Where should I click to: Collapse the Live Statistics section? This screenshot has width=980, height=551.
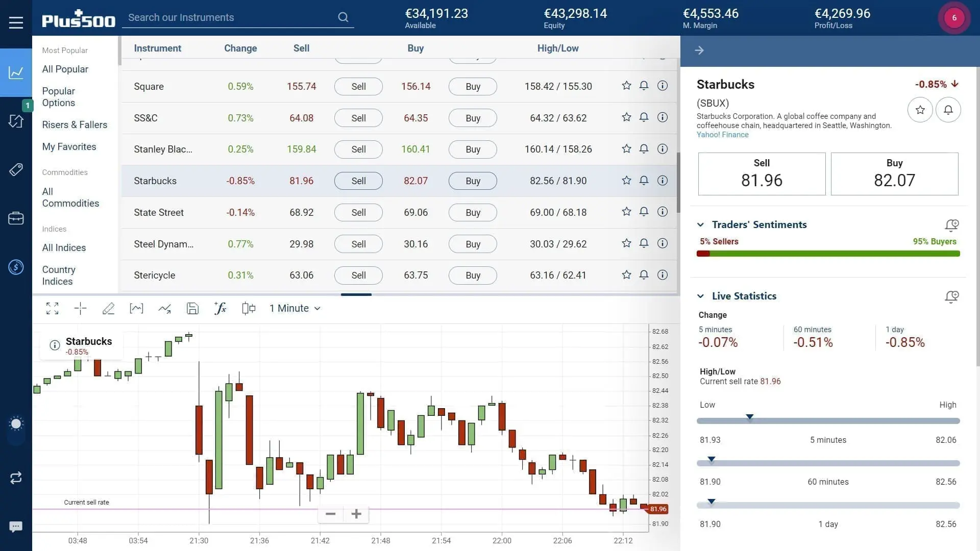pyautogui.click(x=700, y=296)
